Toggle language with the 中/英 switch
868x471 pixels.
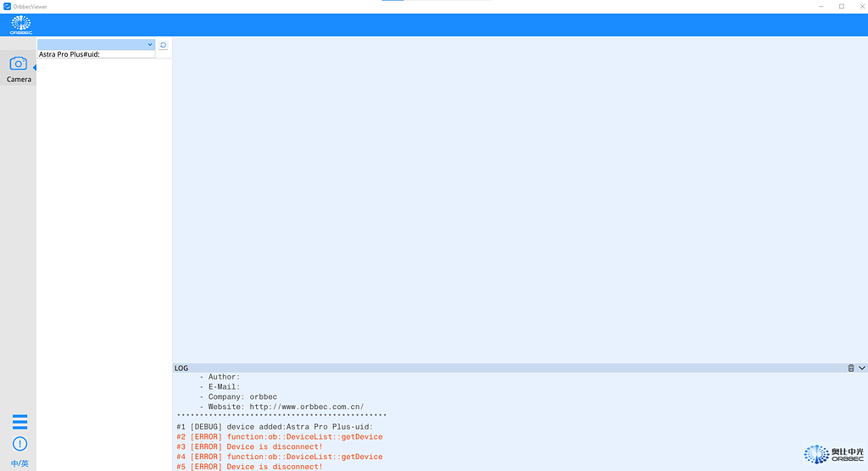pos(19,463)
